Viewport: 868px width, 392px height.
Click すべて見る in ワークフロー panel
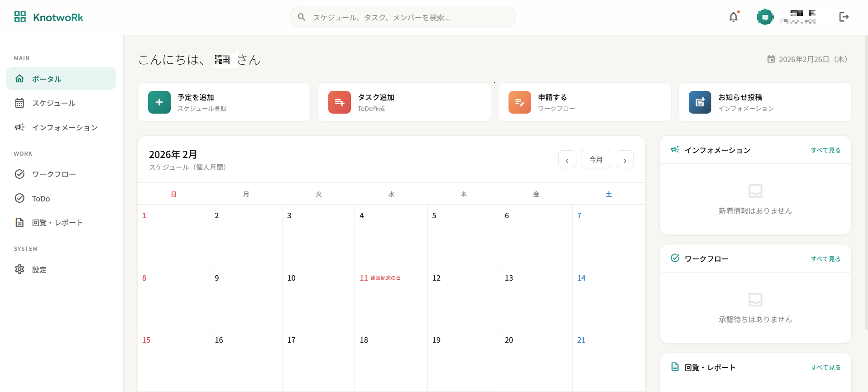825,259
